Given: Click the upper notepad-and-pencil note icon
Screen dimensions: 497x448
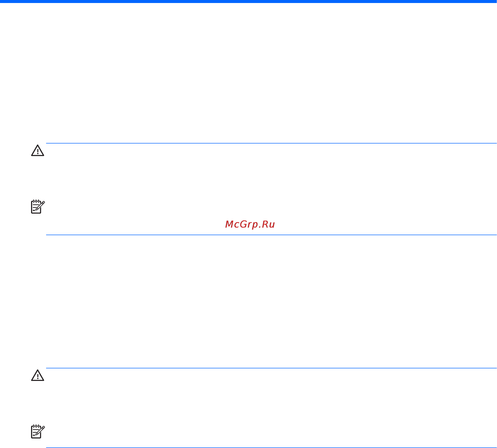Looking at the screenshot, I should [38, 207].
